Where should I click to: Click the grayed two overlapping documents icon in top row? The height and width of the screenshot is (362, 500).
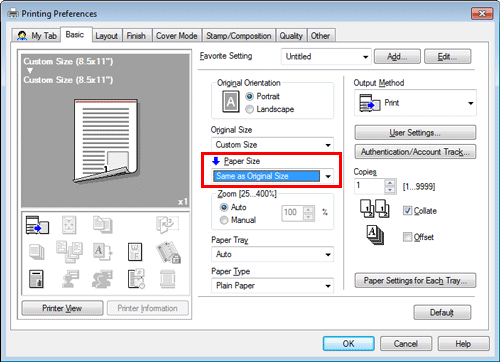[x=103, y=224]
